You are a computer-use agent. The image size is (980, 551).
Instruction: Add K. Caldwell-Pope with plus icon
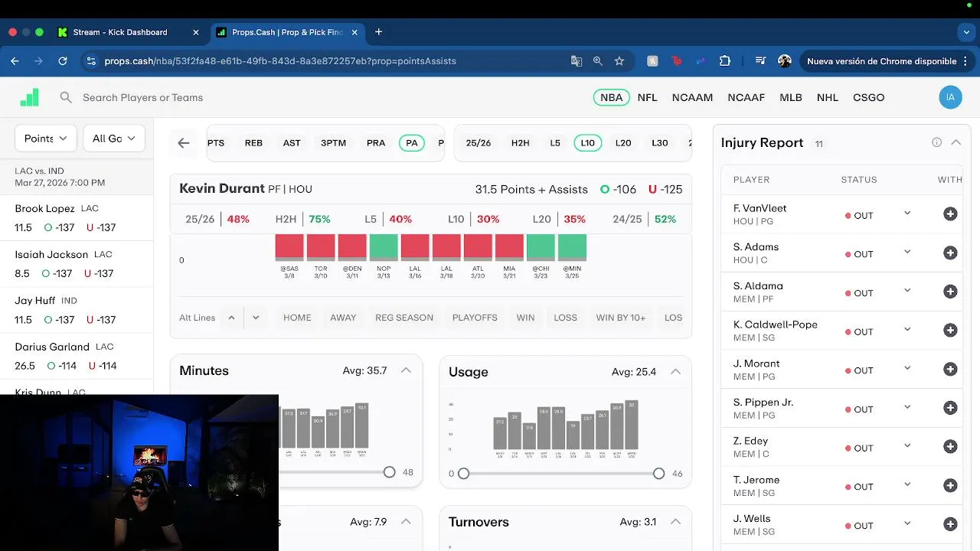point(950,331)
